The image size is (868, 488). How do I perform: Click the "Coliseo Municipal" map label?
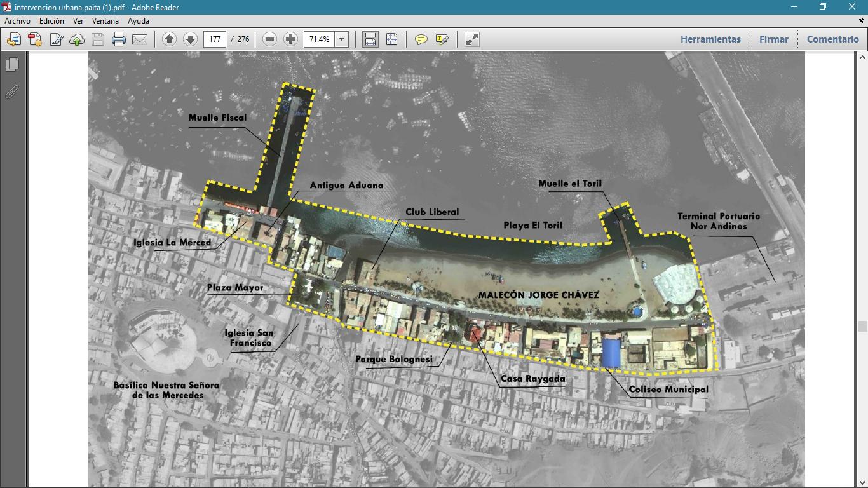coord(668,390)
